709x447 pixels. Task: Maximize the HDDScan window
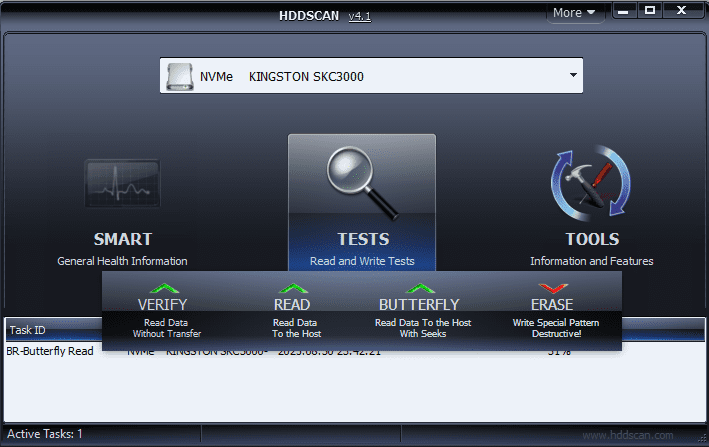(x=650, y=11)
